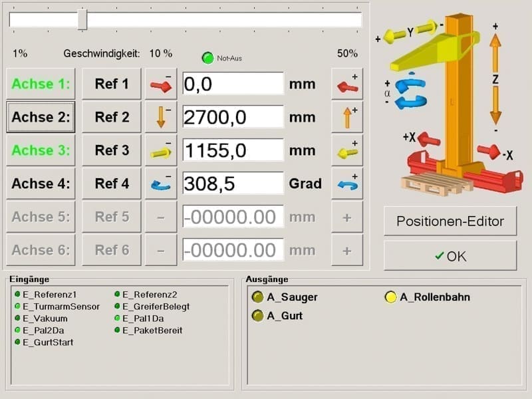Viewport: 532px width, 399px height.
Task: Jog axis 3 negative with yellow arrow
Action: (x=161, y=151)
